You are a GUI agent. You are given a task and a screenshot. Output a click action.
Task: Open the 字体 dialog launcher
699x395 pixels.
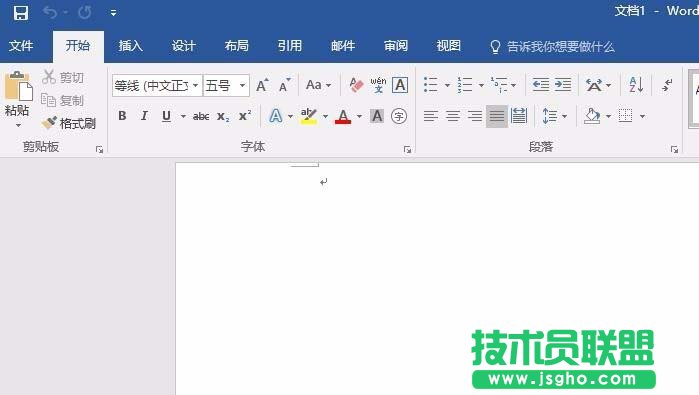coord(407,150)
